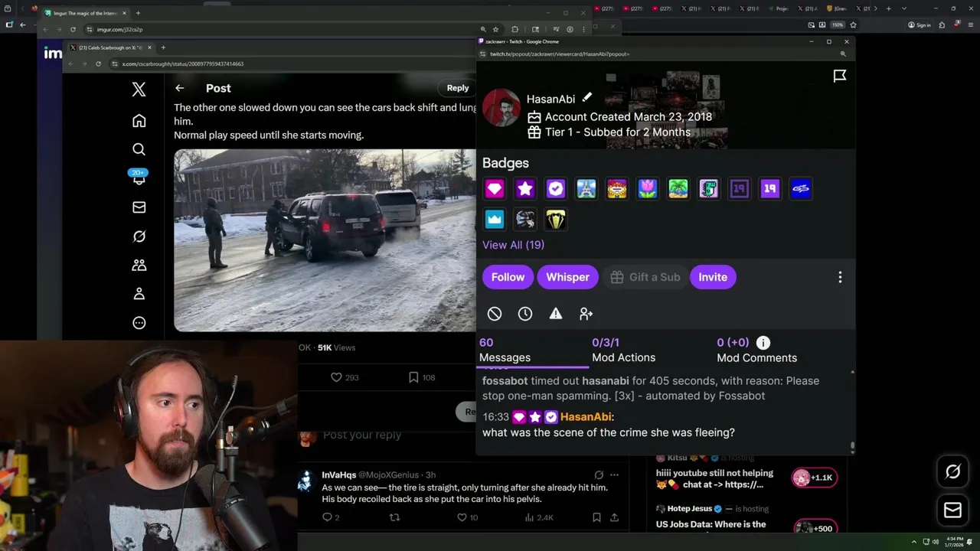Click the Grok icon button at right edge
The image size is (980, 551).
point(953,472)
